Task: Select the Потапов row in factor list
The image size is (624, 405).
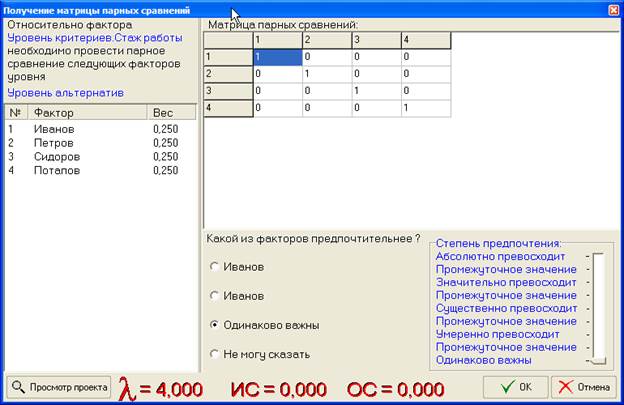Action: (58, 171)
